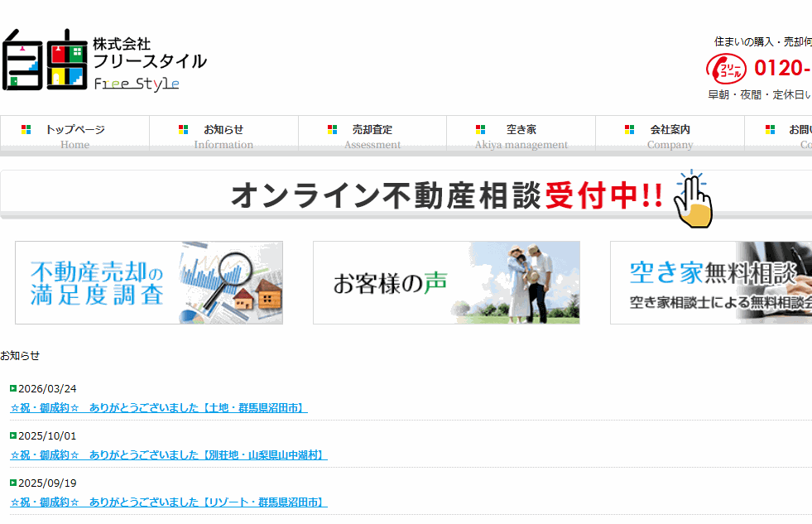The height and width of the screenshot is (524, 812).
Task: Click the オンライン不動産相談 受付中 banner
Action: pos(406,195)
